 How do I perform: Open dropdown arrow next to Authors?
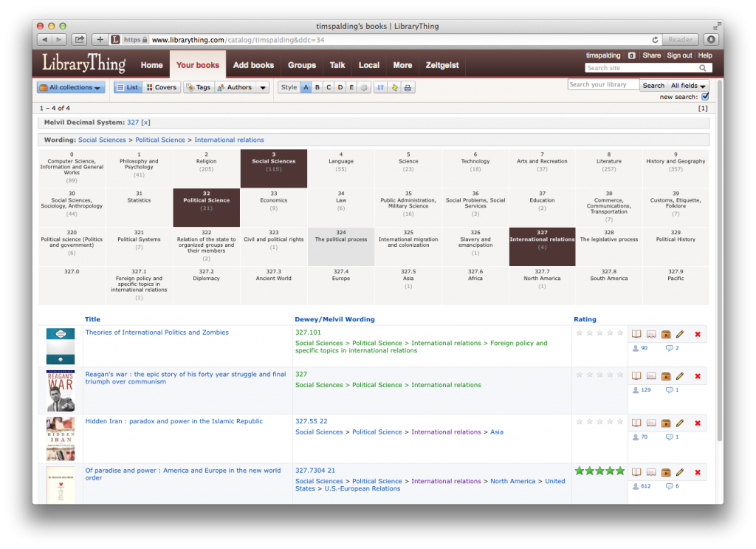point(263,87)
